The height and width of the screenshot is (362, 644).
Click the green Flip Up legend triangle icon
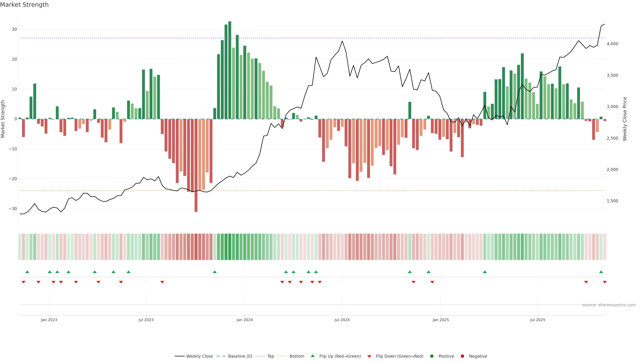312,356
